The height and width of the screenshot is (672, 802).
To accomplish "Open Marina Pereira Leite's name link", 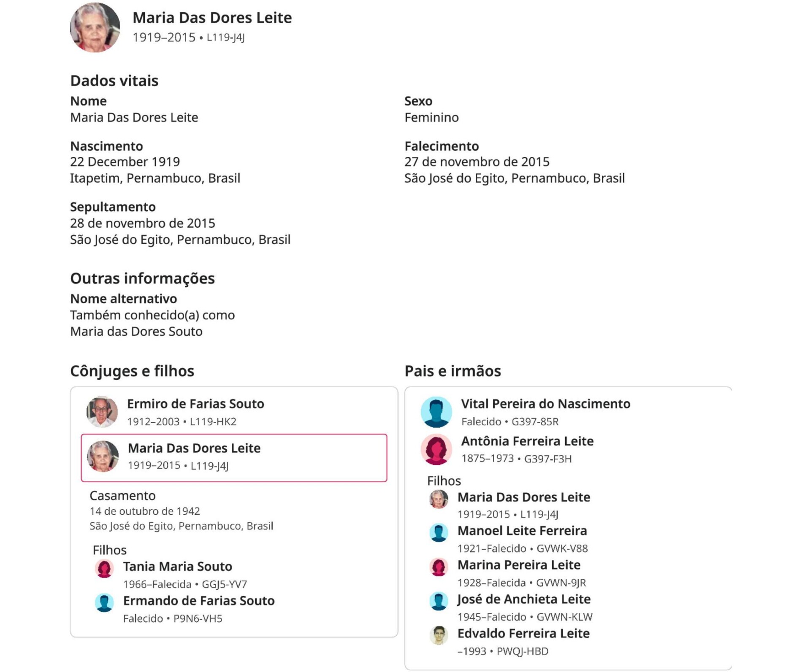I will click(519, 564).
